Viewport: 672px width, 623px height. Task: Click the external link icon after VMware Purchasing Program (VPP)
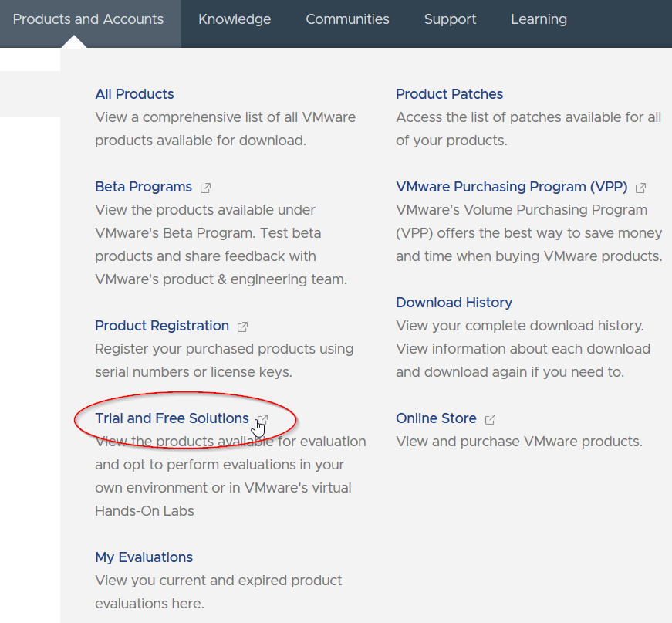pos(640,187)
